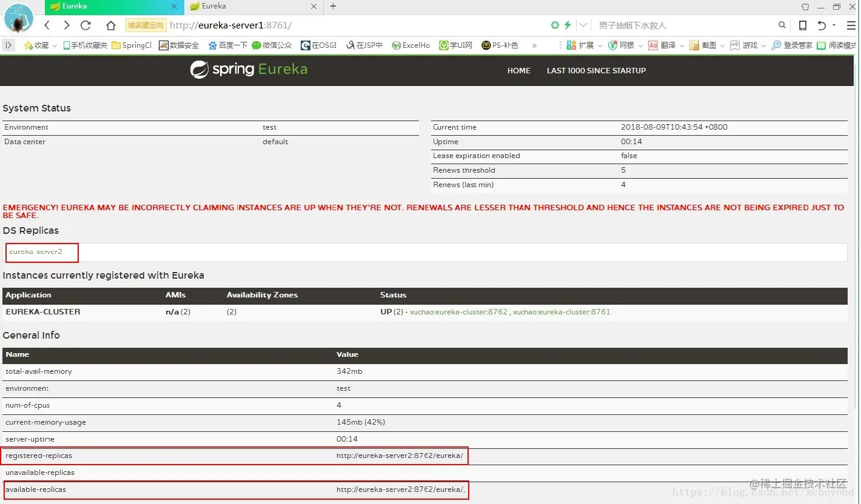Screen dimensions: 861x504
Task: Open the eureka-server2 replica link
Action: point(36,251)
